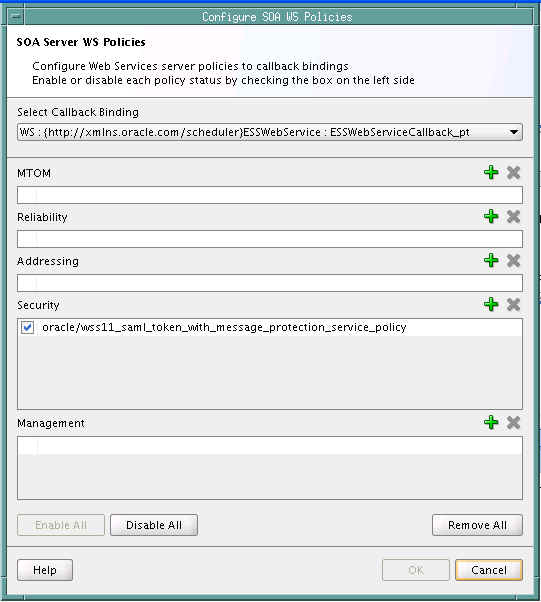
Task: Open Help for this dialog
Action: tap(45, 570)
